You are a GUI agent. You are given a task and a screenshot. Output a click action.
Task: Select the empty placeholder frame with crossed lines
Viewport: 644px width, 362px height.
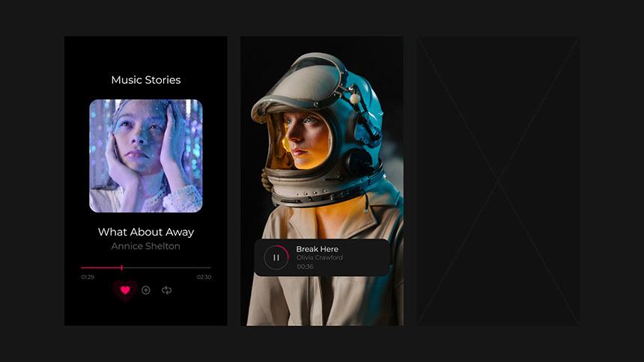pos(498,181)
